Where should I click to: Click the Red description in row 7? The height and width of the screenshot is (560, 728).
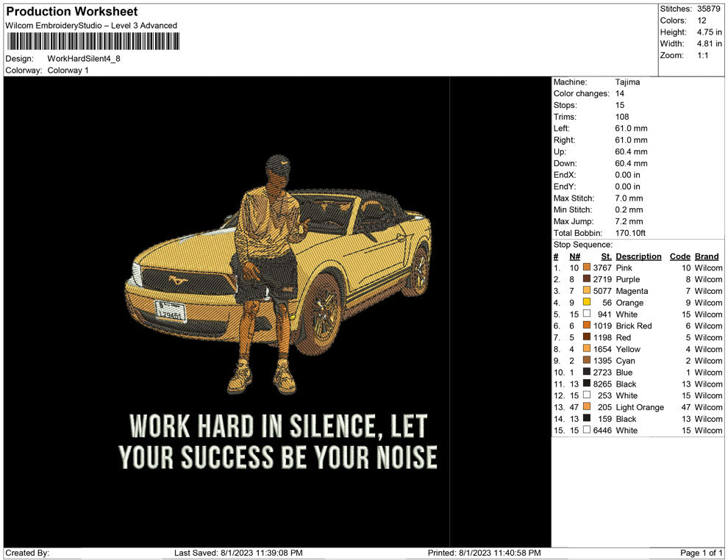[x=623, y=337]
